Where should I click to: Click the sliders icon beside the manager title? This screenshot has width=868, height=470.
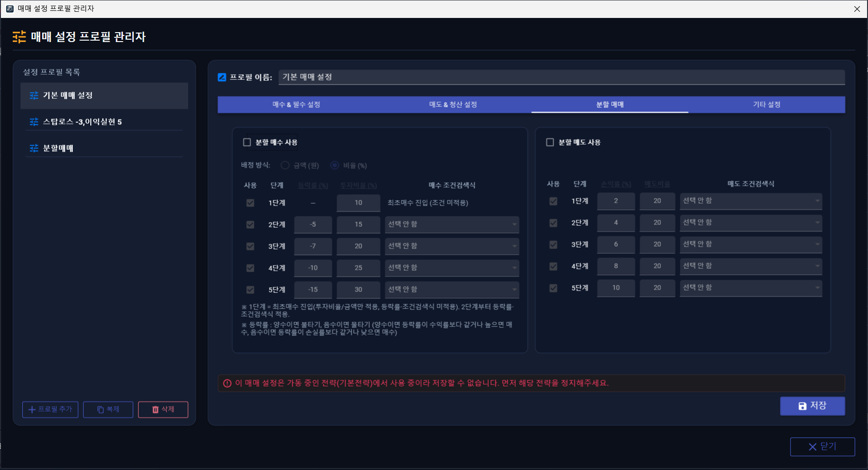click(19, 37)
